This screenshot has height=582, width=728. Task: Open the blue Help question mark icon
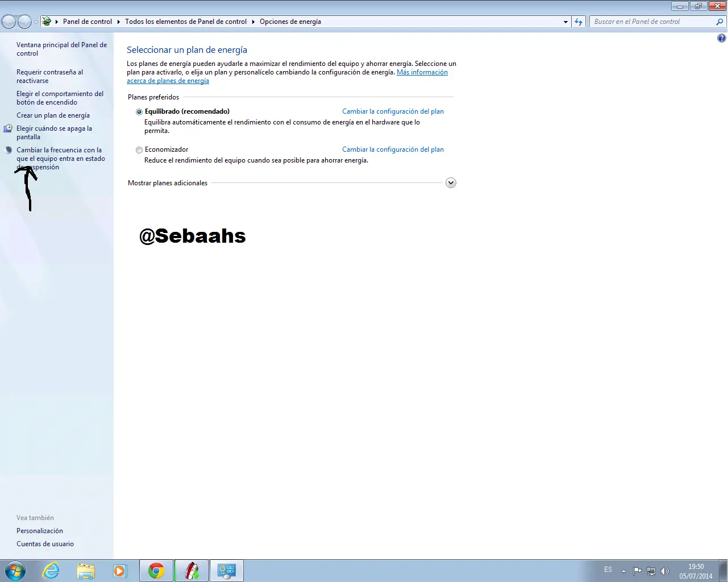click(721, 38)
